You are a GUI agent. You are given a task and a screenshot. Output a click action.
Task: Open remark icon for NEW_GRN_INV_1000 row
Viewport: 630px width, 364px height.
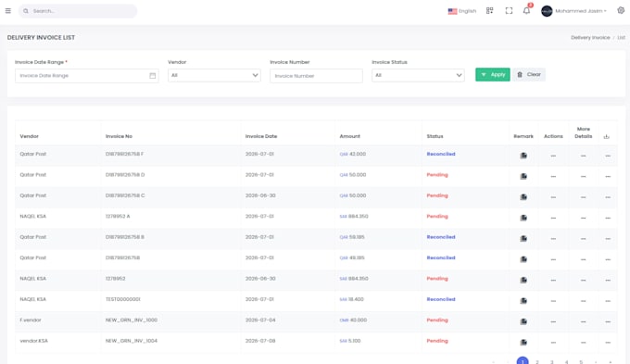(523, 321)
